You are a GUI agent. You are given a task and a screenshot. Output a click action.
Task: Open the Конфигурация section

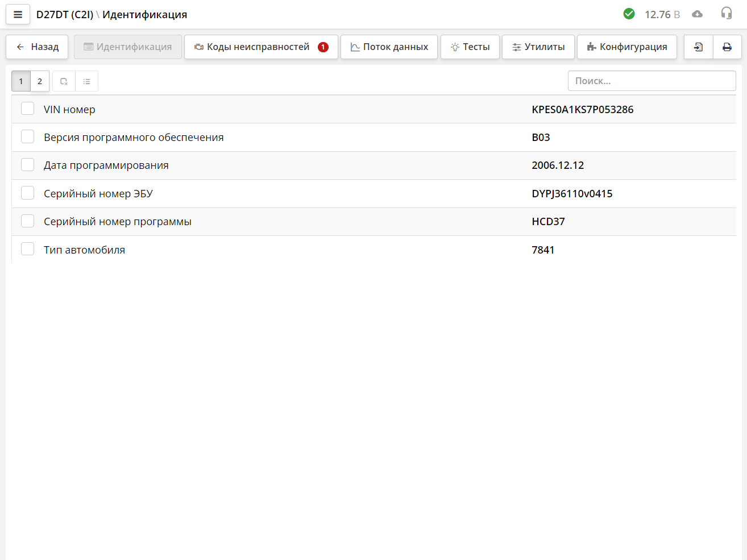[x=626, y=47]
